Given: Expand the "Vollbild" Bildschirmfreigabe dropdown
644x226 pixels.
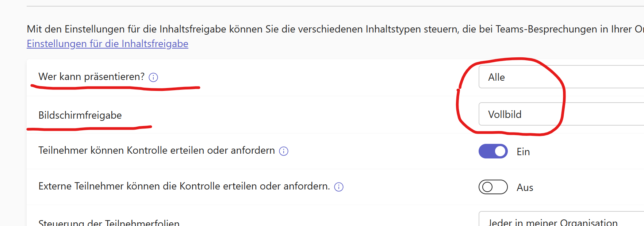Looking at the screenshot, I should pos(561,114).
